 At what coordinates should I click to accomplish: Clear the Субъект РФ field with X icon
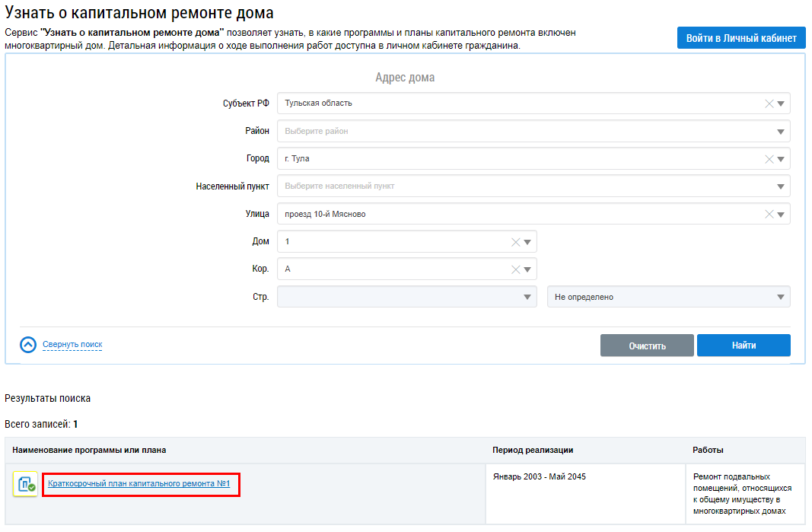click(769, 104)
